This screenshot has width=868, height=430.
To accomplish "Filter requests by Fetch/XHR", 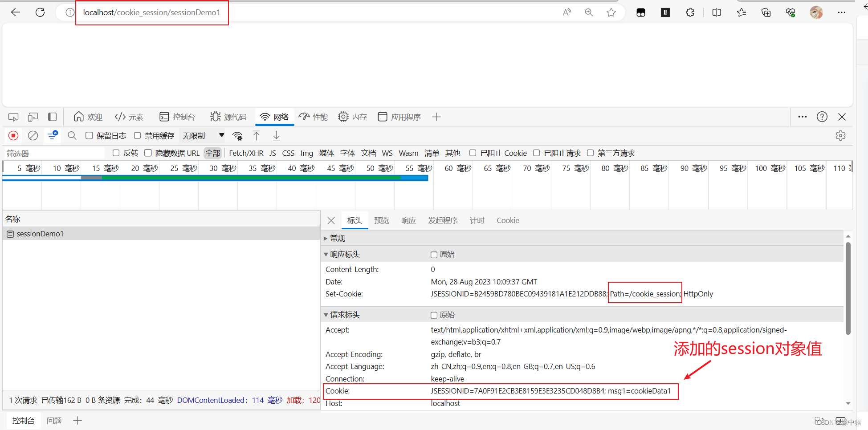I will (246, 153).
